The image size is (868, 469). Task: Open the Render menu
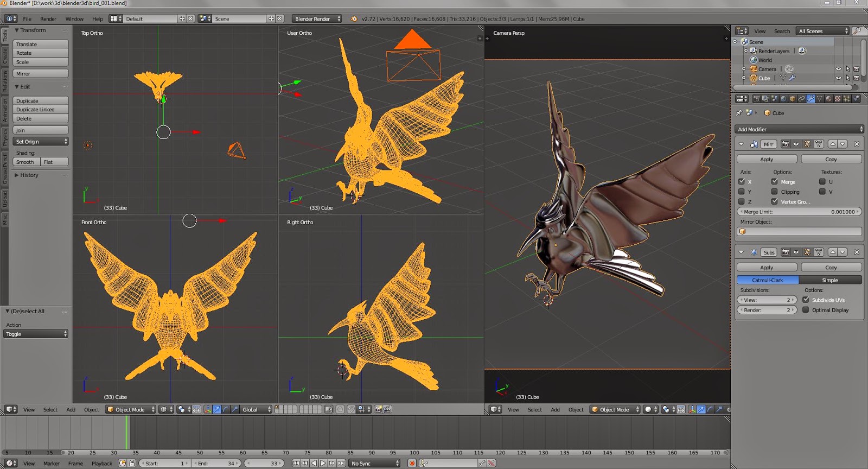click(48, 19)
